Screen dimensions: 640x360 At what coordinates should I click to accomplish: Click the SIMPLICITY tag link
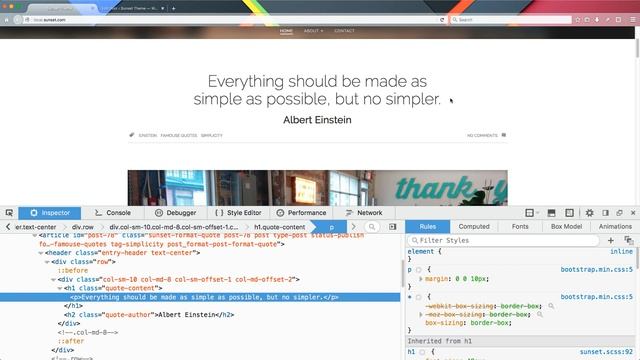click(211, 135)
